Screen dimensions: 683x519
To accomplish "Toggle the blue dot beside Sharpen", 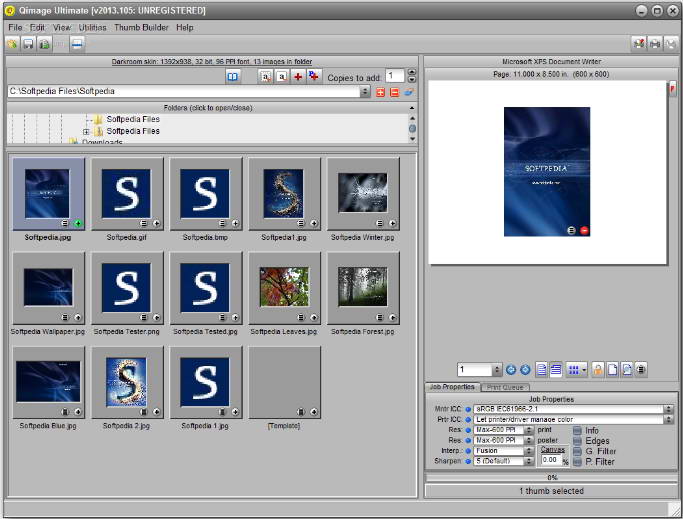I will click(468, 461).
